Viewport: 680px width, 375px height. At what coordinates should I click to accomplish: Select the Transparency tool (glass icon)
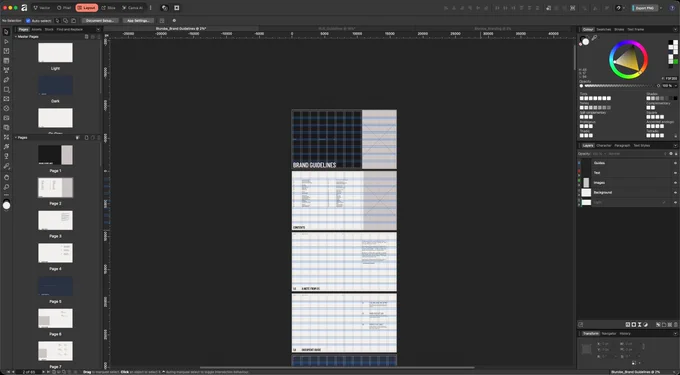tap(6, 156)
